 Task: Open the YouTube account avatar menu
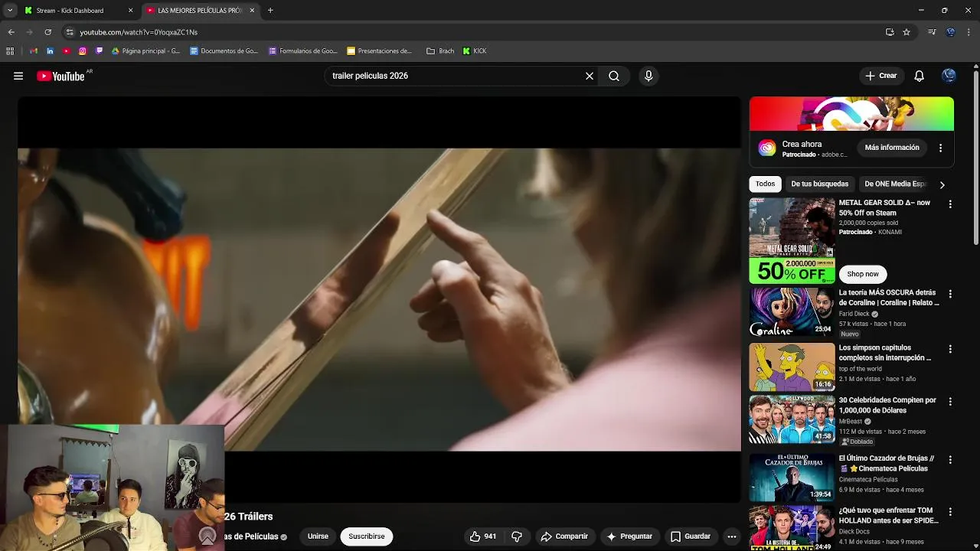pyautogui.click(x=949, y=76)
